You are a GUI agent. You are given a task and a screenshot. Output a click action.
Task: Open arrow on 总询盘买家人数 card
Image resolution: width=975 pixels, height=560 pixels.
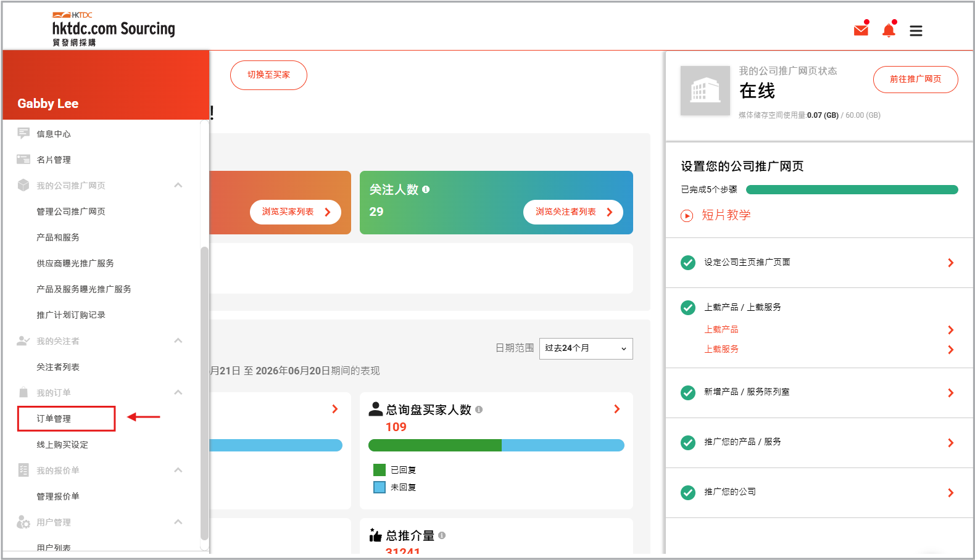click(x=616, y=409)
